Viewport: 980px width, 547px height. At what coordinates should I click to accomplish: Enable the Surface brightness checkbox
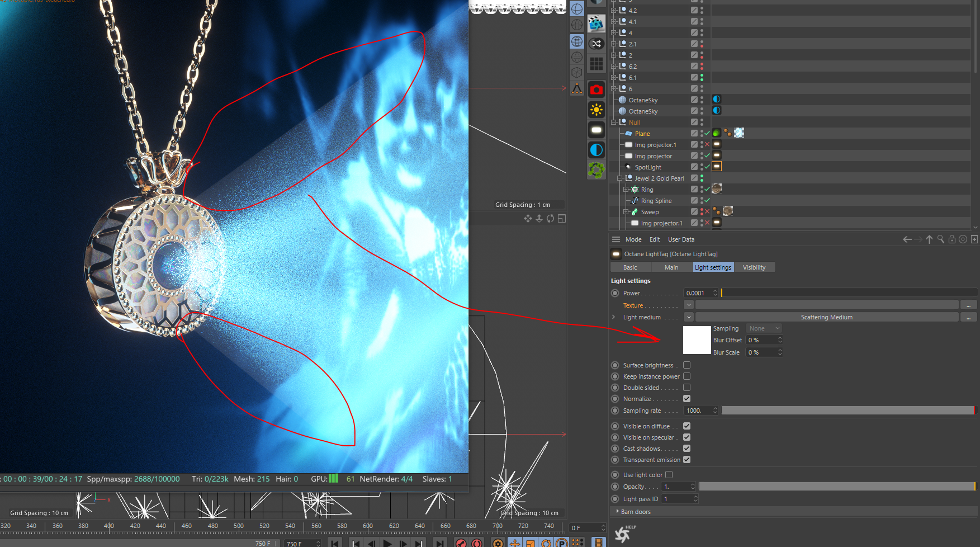point(687,365)
